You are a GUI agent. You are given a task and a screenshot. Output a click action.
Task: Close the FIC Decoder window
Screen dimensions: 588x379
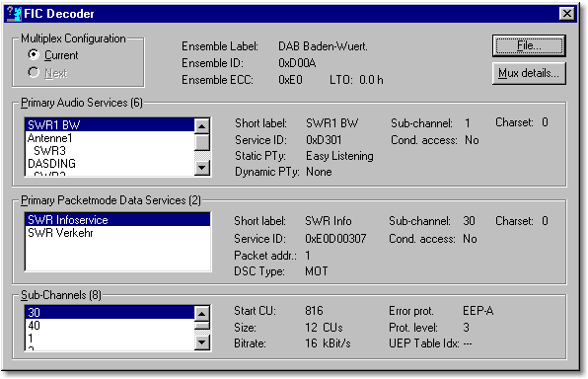pos(567,14)
